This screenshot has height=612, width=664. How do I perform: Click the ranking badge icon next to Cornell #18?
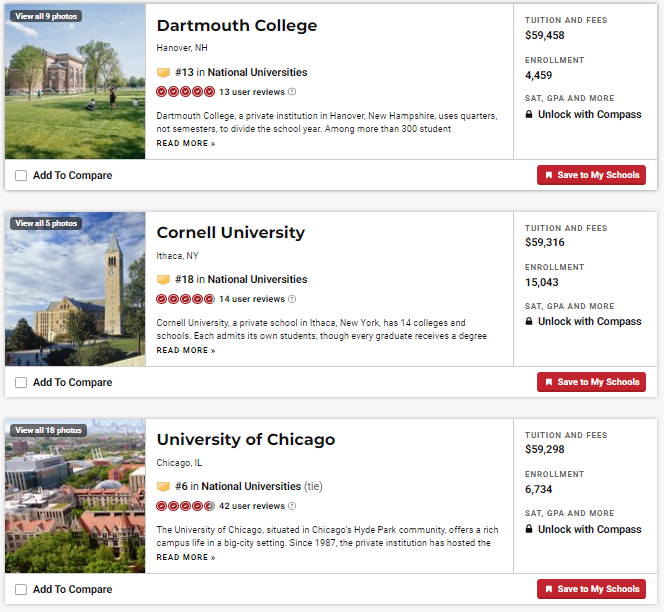(163, 280)
